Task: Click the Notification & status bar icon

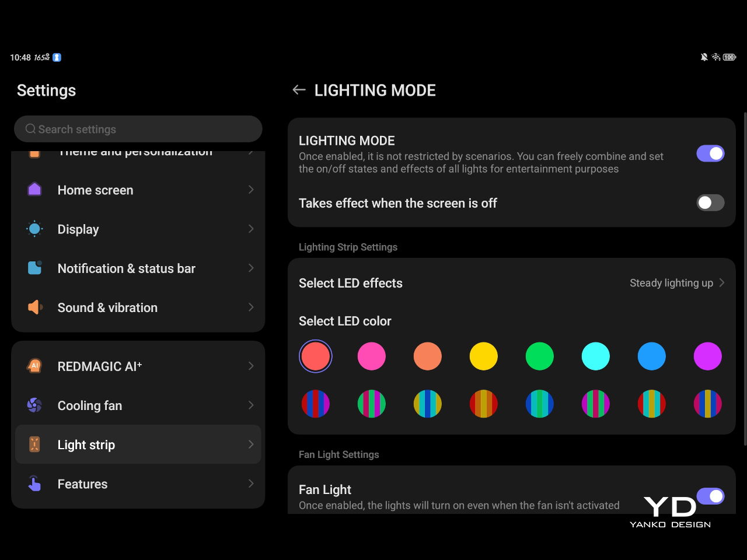Action: tap(34, 268)
